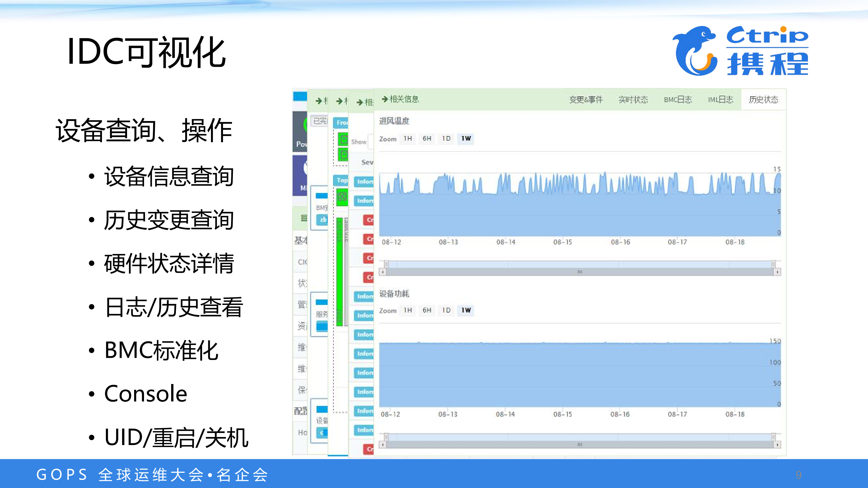Switch to the 实时状态 tab
This screenshot has height=488, width=868.
point(634,100)
